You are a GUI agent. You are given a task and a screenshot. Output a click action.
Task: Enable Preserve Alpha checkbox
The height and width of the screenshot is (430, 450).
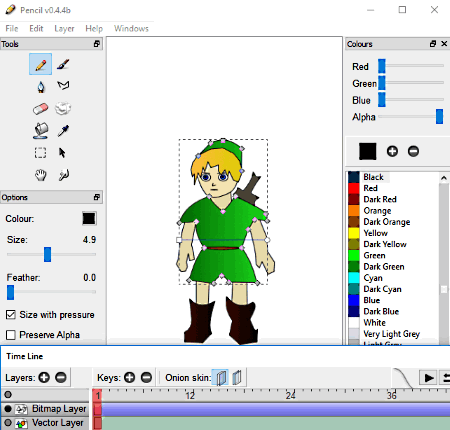11,335
